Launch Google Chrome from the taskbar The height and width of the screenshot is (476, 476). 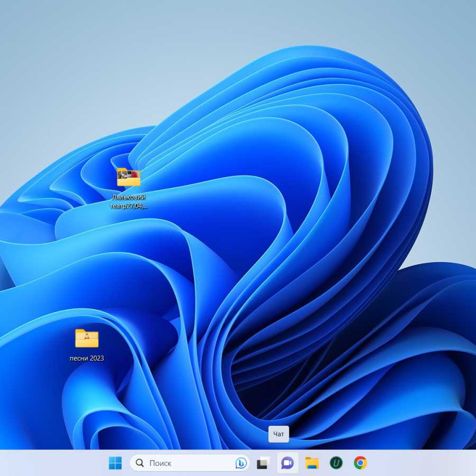tap(360, 463)
